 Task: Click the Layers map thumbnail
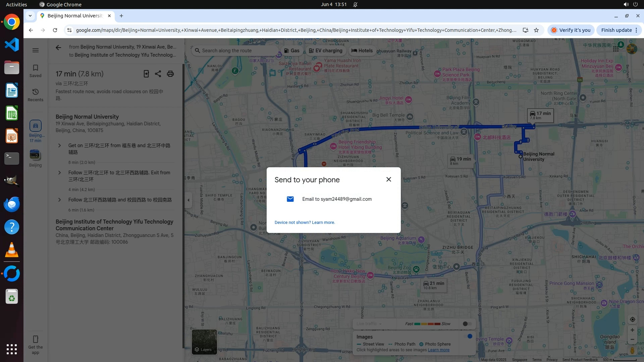(x=204, y=342)
